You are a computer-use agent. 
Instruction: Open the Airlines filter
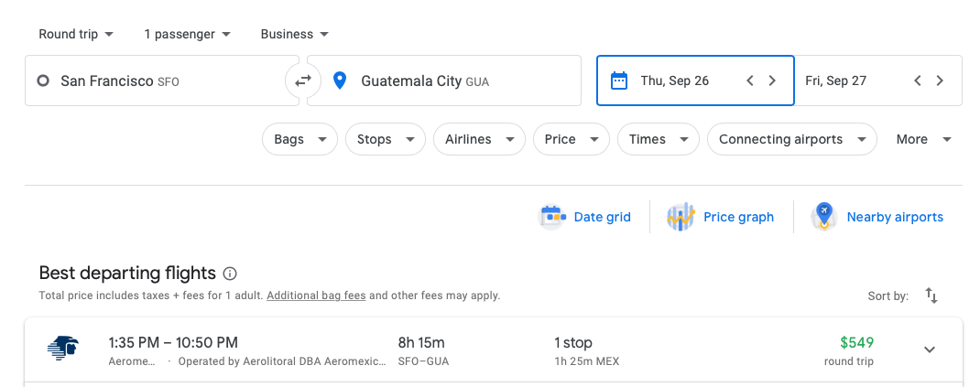(x=479, y=139)
